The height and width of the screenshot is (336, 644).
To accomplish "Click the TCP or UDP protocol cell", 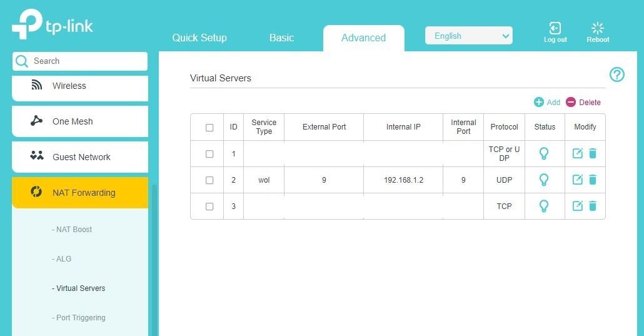I will 504,154.
